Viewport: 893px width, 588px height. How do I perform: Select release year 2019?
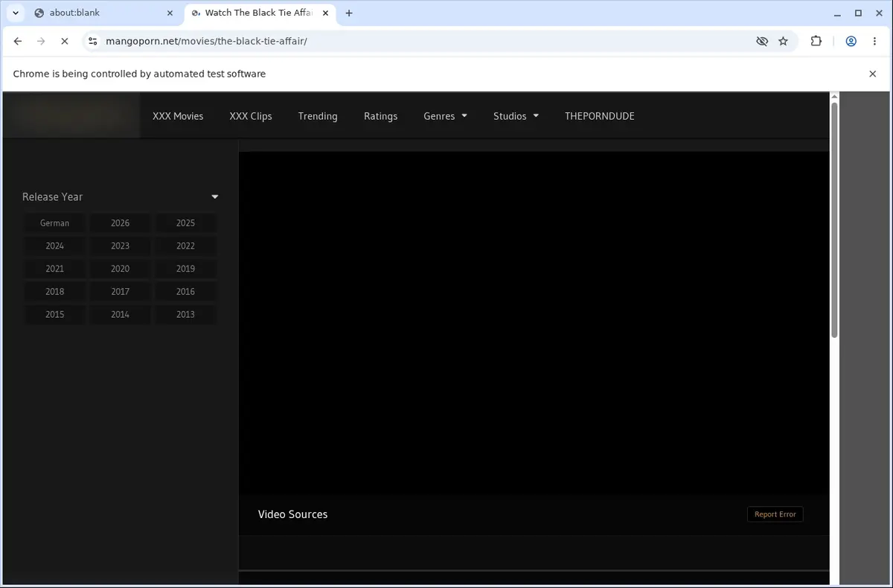185,269
